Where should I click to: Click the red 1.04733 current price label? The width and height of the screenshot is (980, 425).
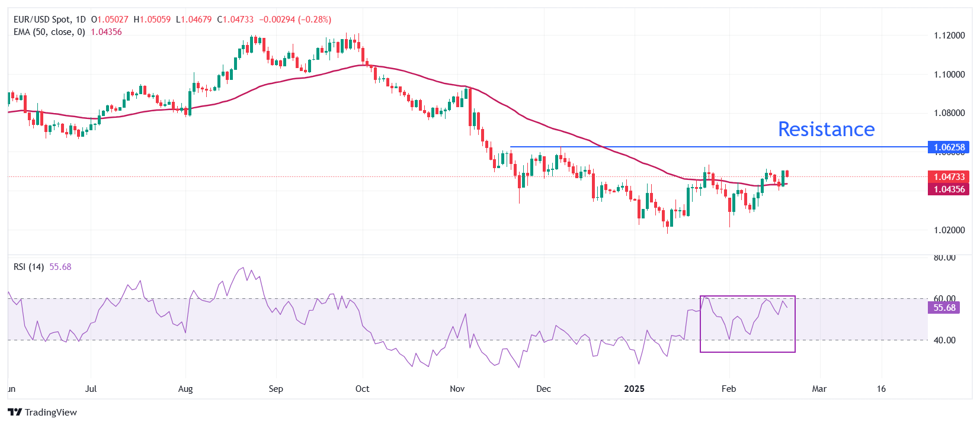click(x=949, y=177)
